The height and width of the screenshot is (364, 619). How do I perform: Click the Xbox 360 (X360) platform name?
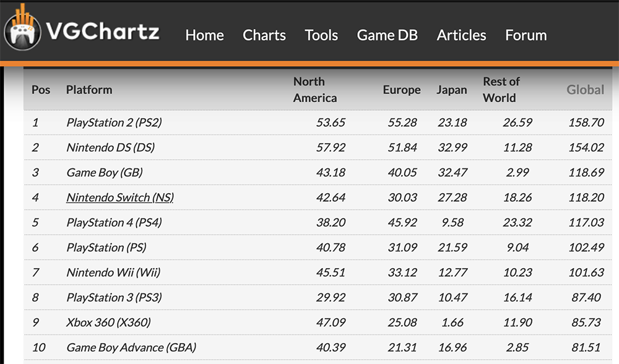pyautogui.click(x=108, y=323)
